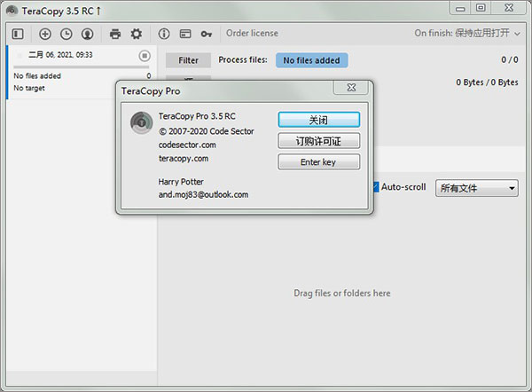Open the On finish dropdown

[x=467, y=34]
